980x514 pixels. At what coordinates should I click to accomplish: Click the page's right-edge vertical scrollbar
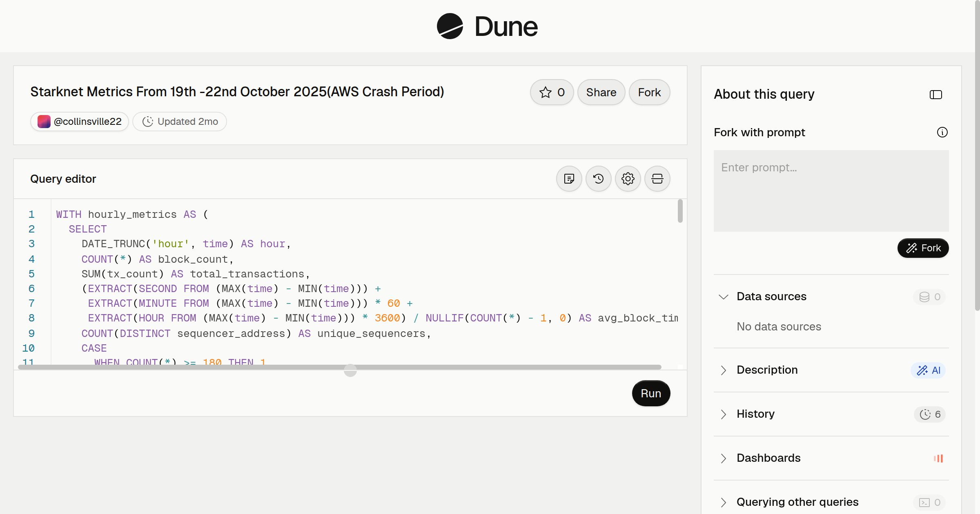(977, 155)
